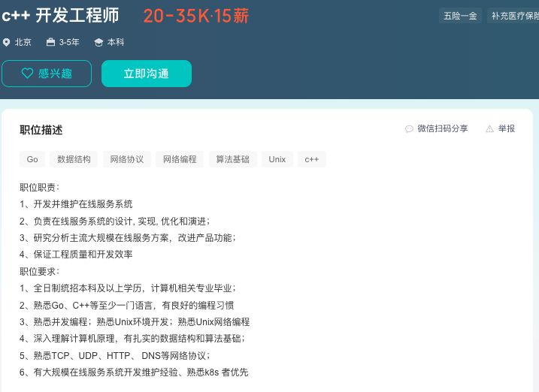This screenshot has height=392, width=539.
Task: Click the 感兴趣 heart button
Action: (47, 74)
